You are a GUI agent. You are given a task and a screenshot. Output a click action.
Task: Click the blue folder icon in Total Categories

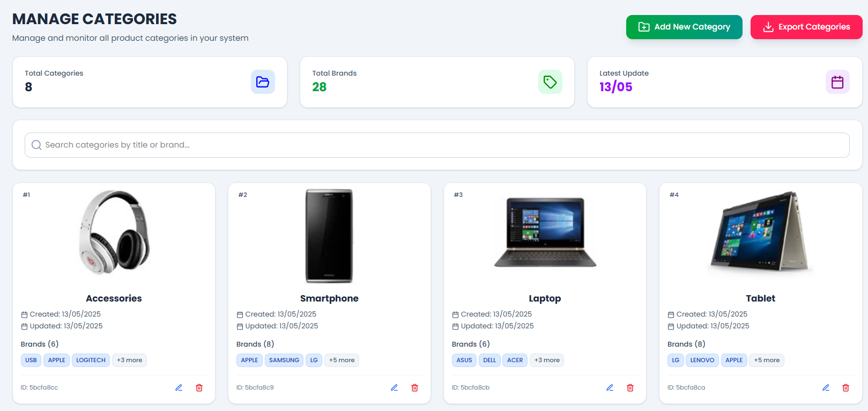263,82
